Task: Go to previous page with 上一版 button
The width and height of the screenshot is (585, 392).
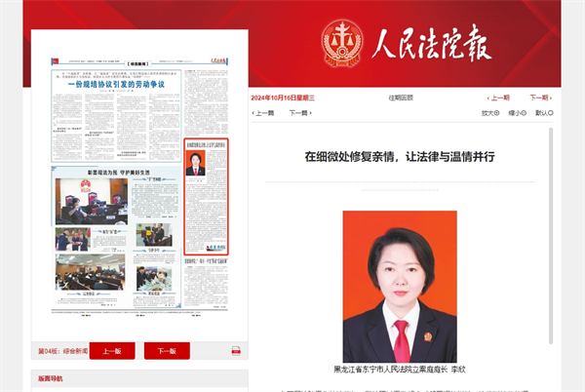Action: tap(112, 351)
